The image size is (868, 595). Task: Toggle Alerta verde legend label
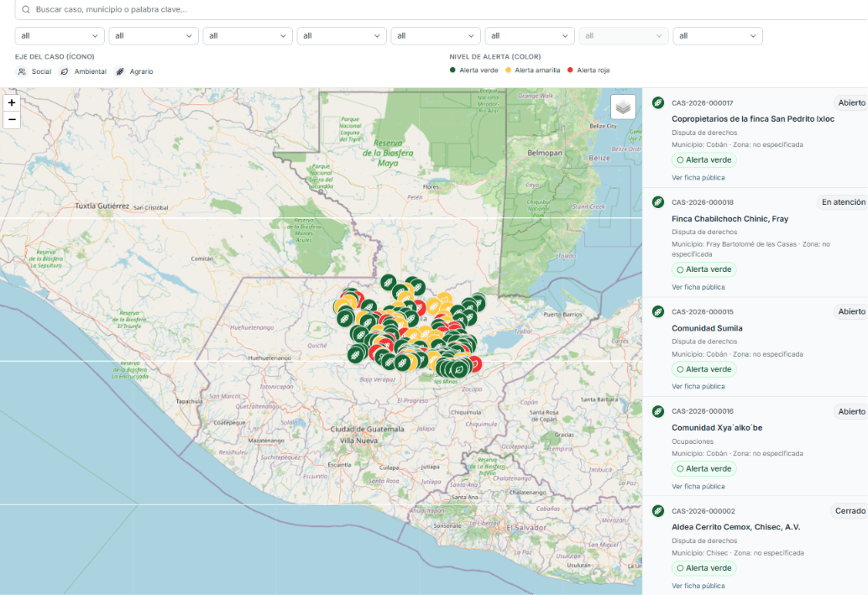pos(478,70)
